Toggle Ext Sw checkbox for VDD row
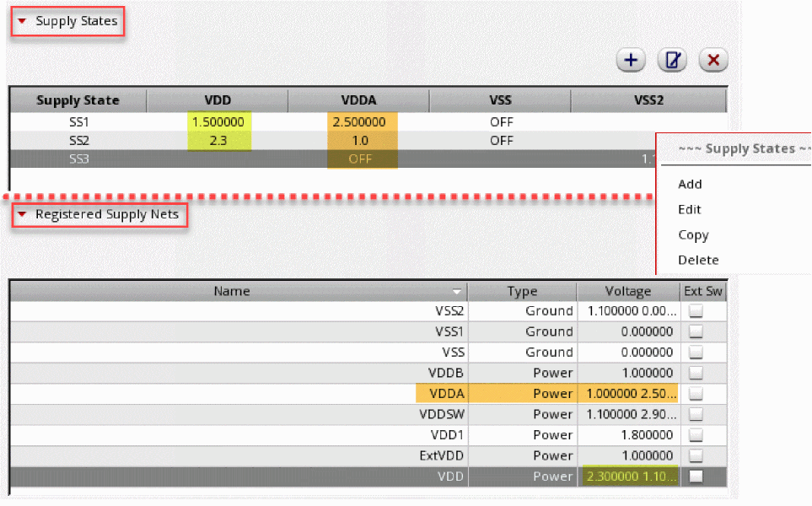812x506 pixels. (696, 476)
